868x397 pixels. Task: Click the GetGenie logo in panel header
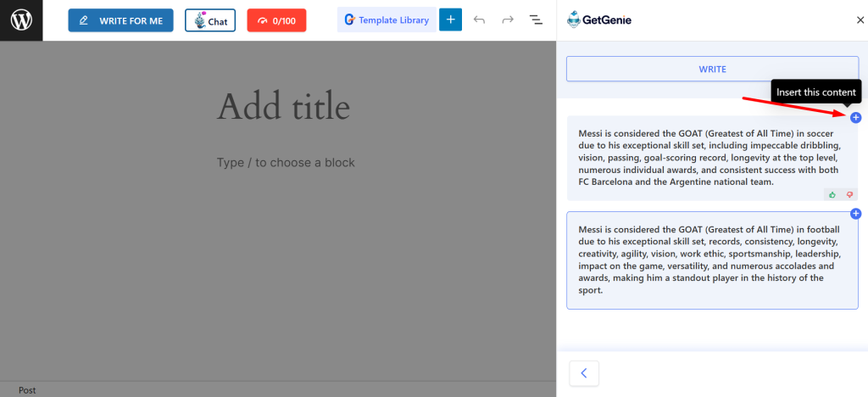pos(599,20)
